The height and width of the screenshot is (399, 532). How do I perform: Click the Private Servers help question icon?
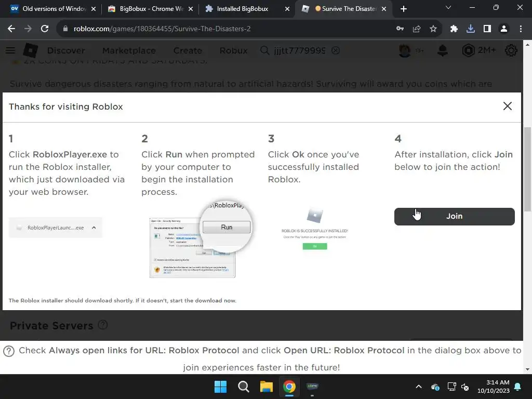103,325
